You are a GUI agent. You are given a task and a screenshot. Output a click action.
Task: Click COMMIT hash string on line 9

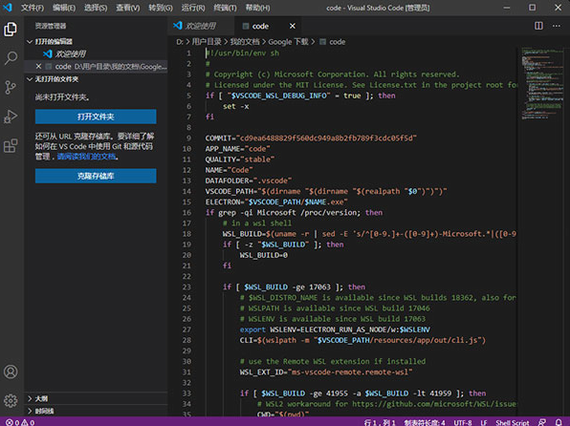326,138
